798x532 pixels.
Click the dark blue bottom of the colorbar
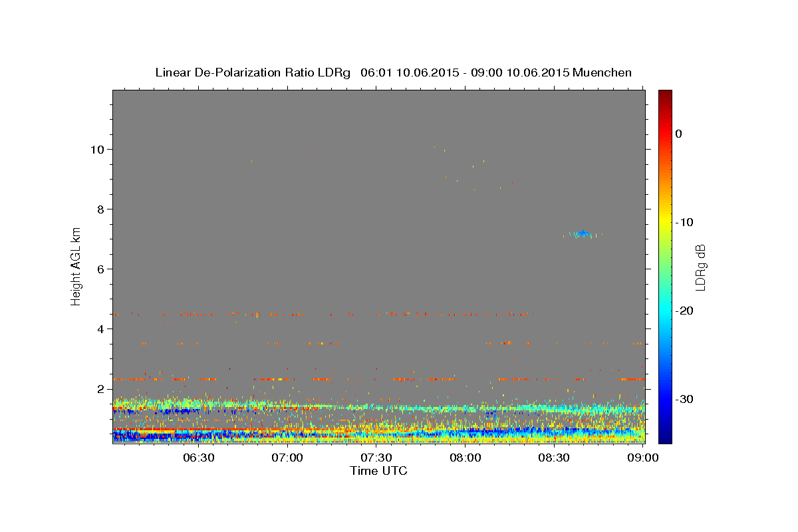pyautogui.click(x=665, y=436)
